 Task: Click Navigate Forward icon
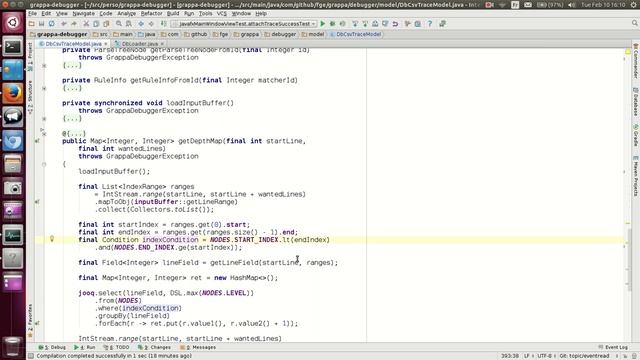tap(151, 24)
